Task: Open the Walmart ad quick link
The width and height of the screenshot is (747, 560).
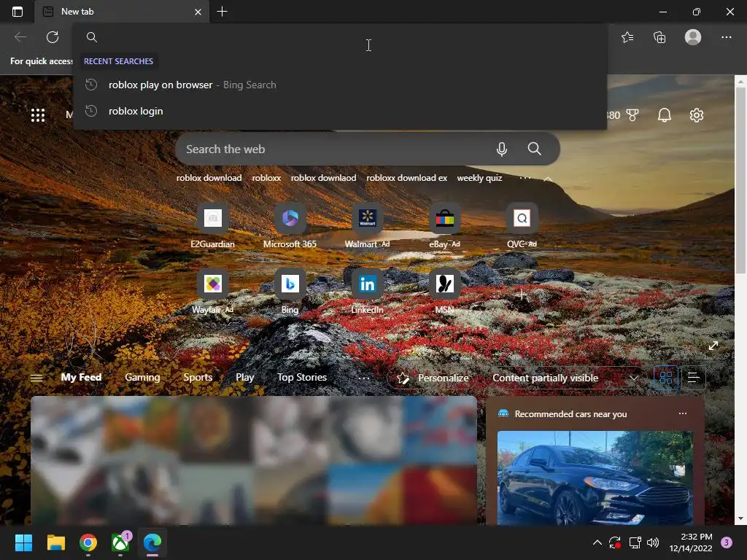Action: click(368, 226)
